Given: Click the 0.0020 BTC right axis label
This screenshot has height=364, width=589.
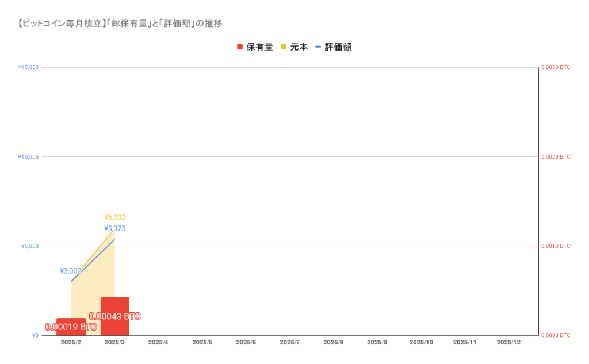Looking at the screenshot, I should [x=556, y=156].
